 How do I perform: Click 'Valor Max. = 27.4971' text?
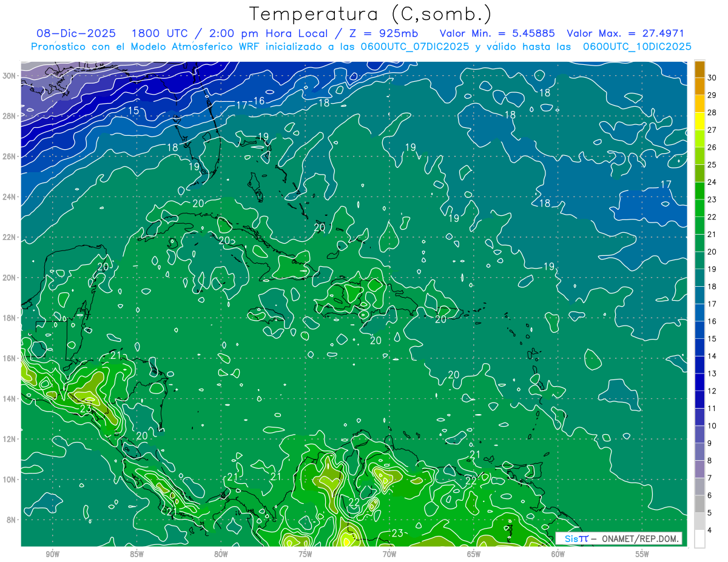tap(625, 33)
